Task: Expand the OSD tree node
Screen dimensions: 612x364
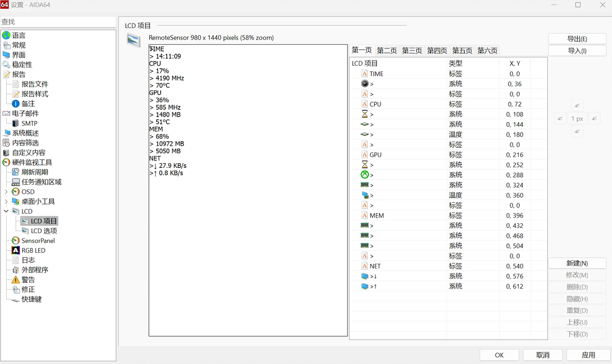Action: click(x=6, y=191)
